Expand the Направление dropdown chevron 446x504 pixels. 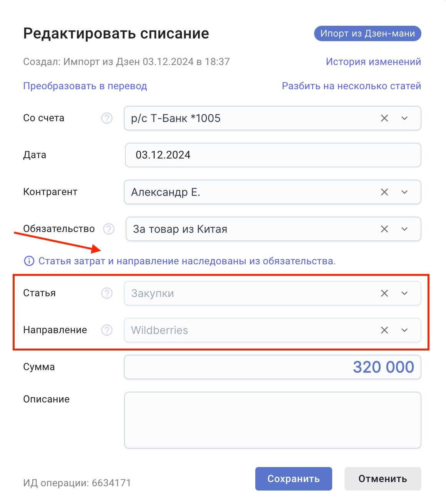point(404,330)
